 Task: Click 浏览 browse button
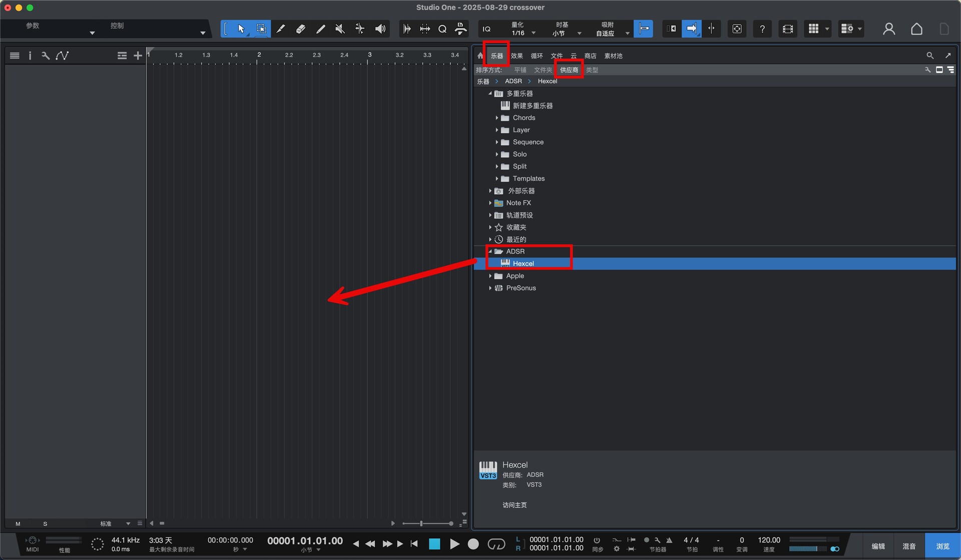click(x=942, y=546)
